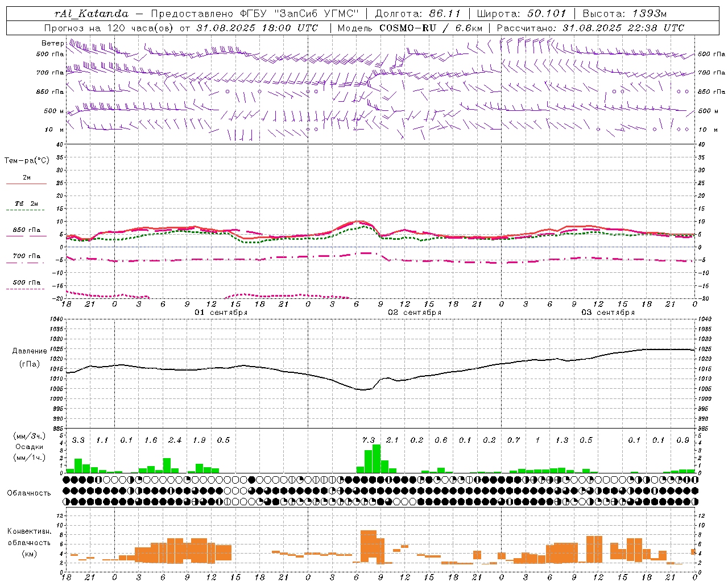
Task: Select the Высота: 1393м header field
Action: coord(624,14)
